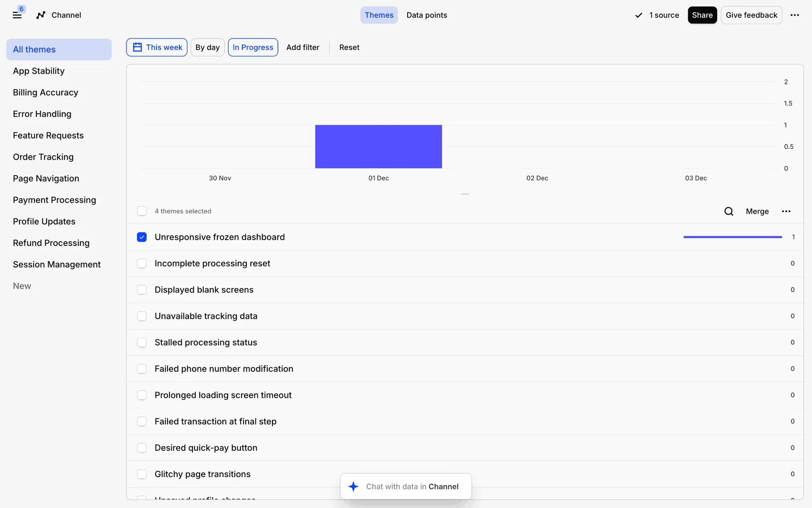Click the Give feedback button

(751, 15)
